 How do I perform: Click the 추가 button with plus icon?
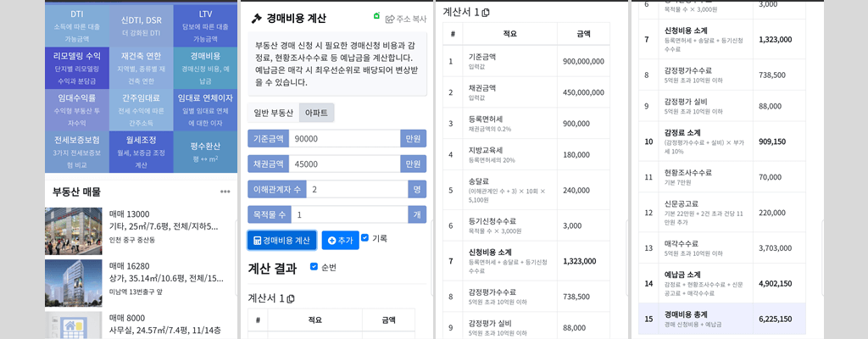pos(340,241)
